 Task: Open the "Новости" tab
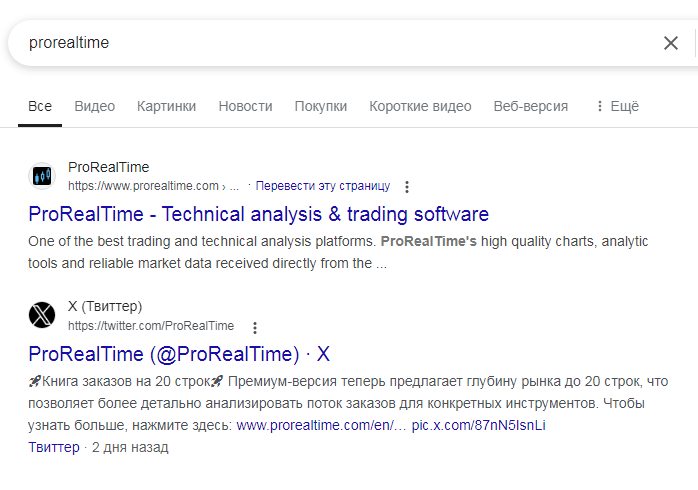(x=245, y=106)
